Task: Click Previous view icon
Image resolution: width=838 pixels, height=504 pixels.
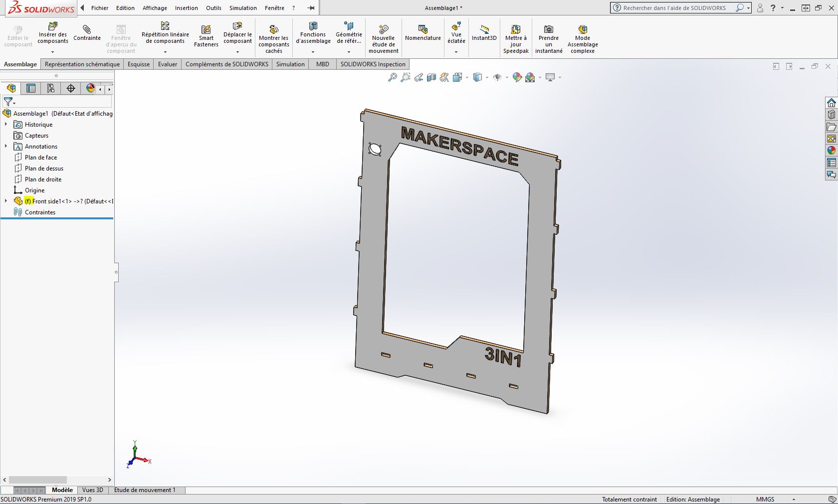Action: click(x=419, y=77)
